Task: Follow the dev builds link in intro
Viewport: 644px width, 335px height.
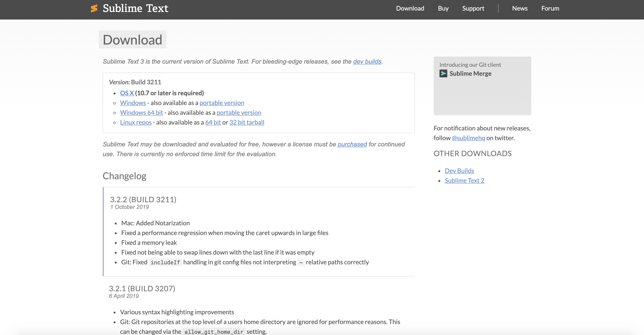Action: coord(367,61)
